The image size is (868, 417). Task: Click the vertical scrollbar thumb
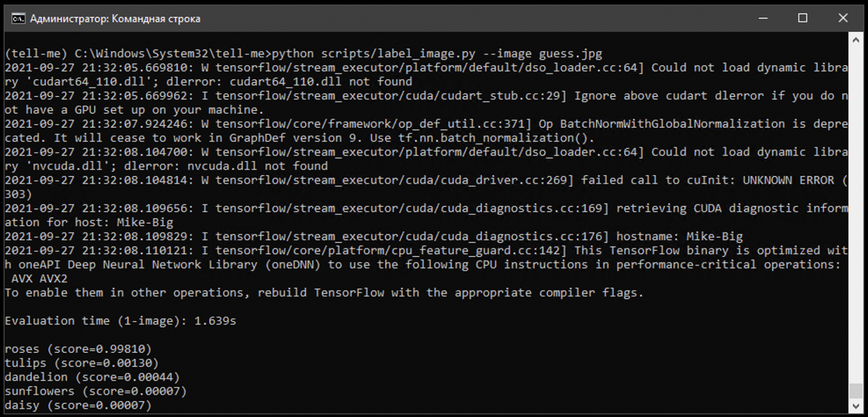point(855,391)
